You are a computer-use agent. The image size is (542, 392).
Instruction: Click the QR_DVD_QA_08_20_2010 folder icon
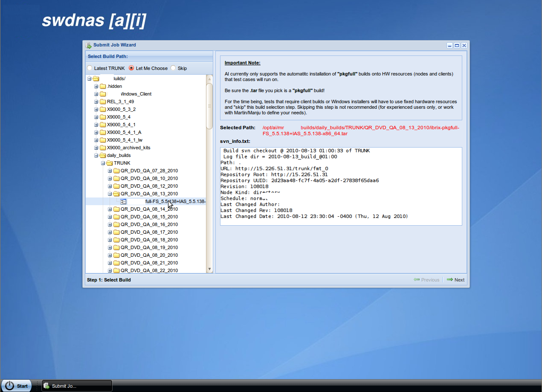pos(116,255)
